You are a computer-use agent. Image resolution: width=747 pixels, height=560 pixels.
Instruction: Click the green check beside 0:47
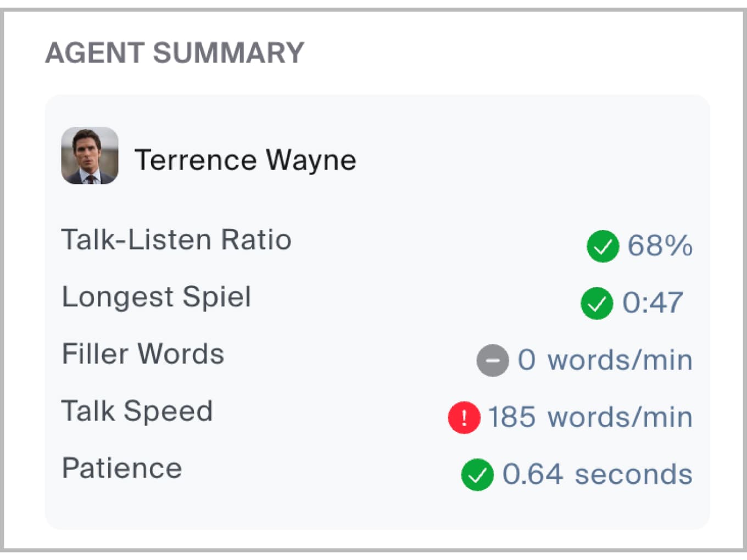pyautogui.click(x=597, y=303)
